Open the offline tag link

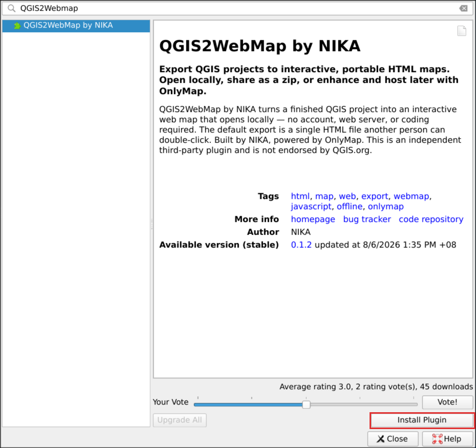(350, 207)
